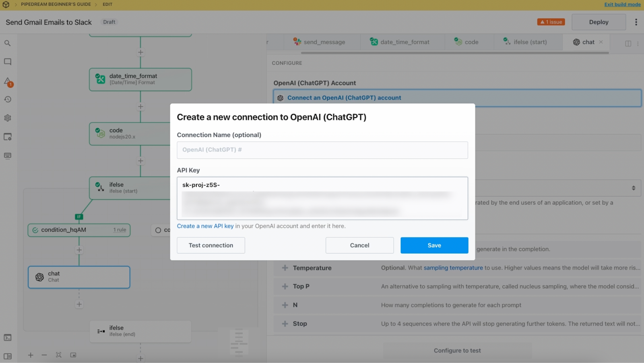Add step below date_time_format node

(140, 107)
